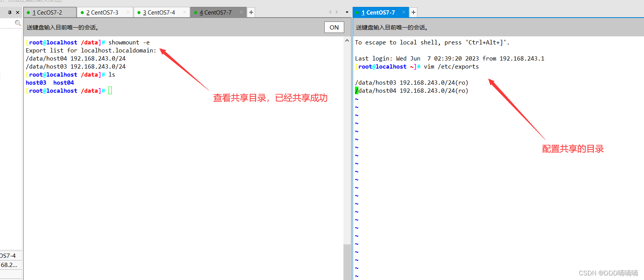Close the 2 CentOS7-3 tab
Viewport: 644px width, 280px height.
(x=128, y=12)
